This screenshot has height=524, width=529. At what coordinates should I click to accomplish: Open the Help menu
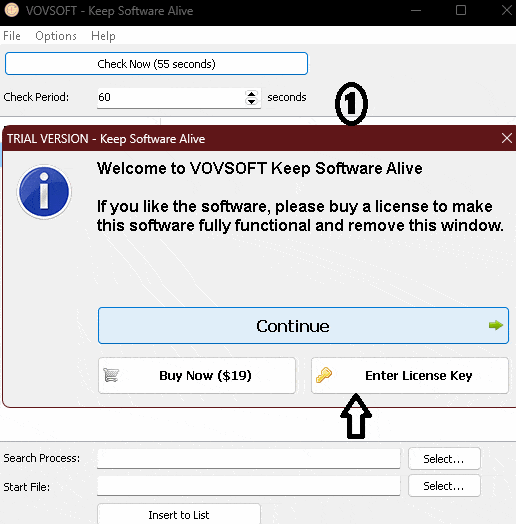(103, 36)
